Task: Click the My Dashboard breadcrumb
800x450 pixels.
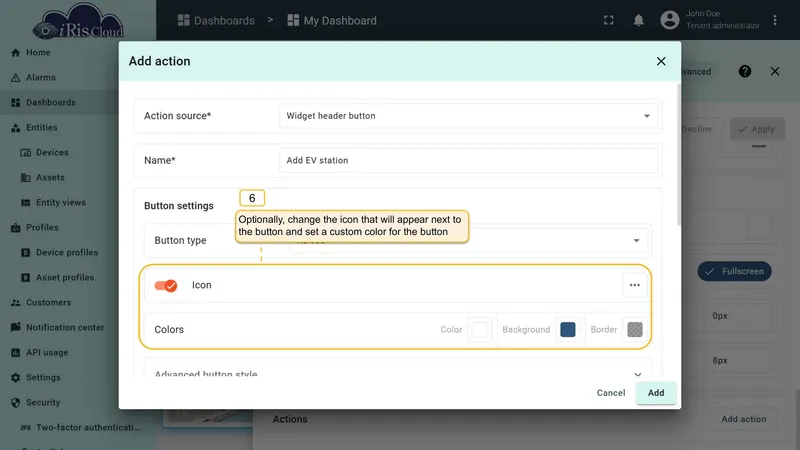Action: point(332,20)
